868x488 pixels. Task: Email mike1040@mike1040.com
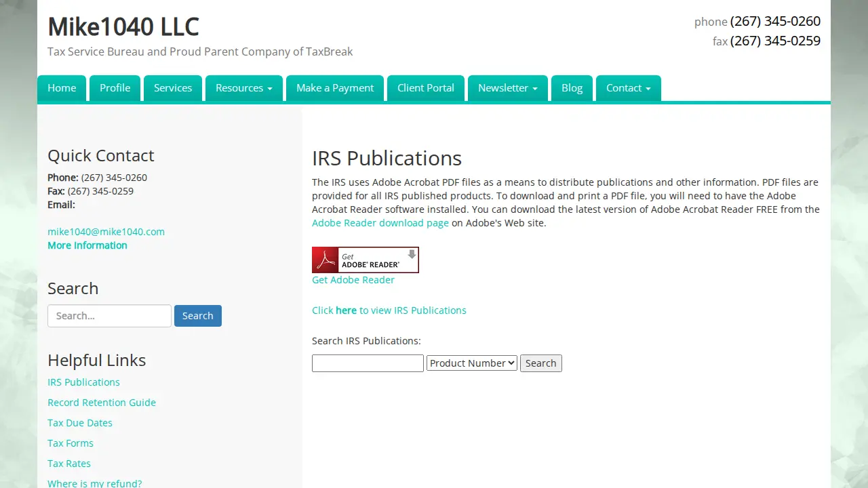tap(106, 232)
